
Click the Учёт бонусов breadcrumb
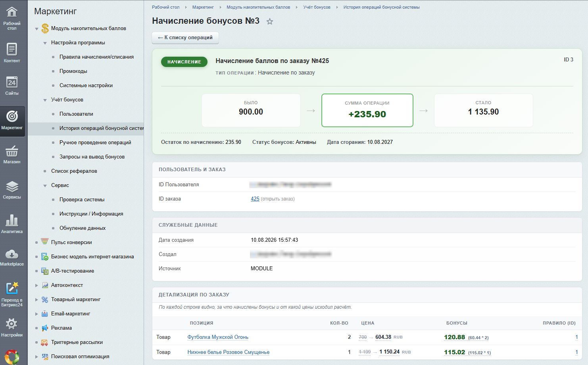(317, 7)
